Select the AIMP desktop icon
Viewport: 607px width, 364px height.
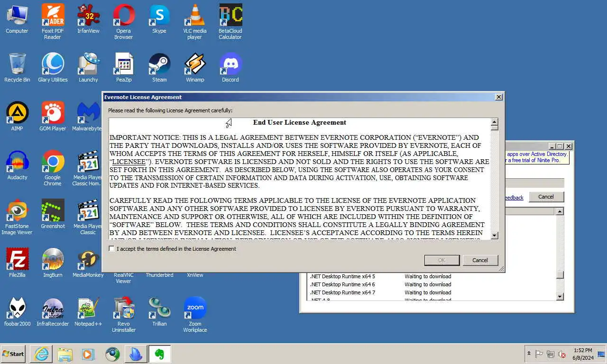pyautogui.click(x=17, y=117)
